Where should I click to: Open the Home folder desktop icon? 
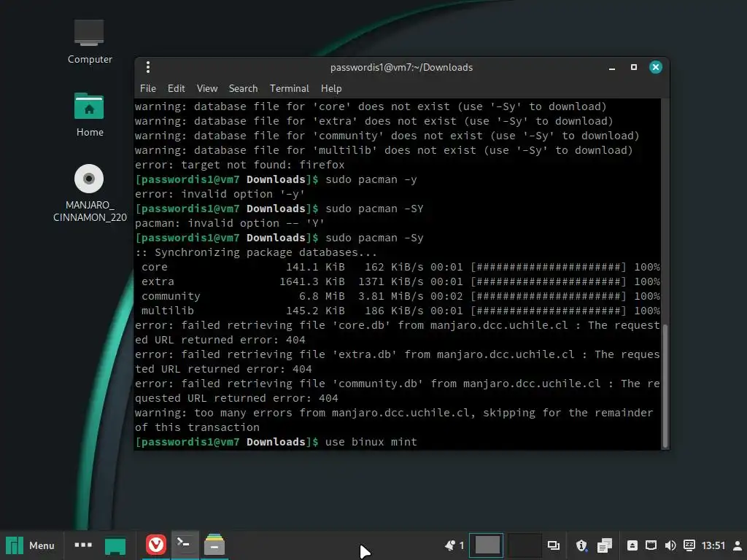[89, 114]
